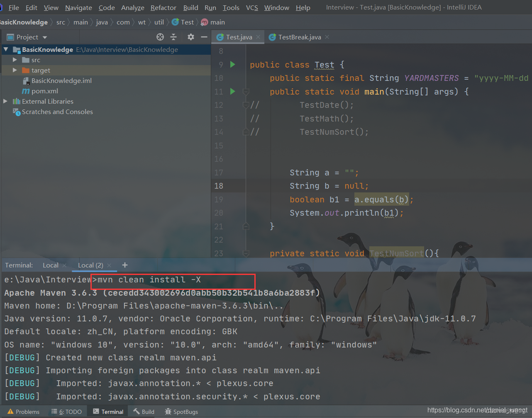
Task: Open the Help menu
Action: click(303, 7)
